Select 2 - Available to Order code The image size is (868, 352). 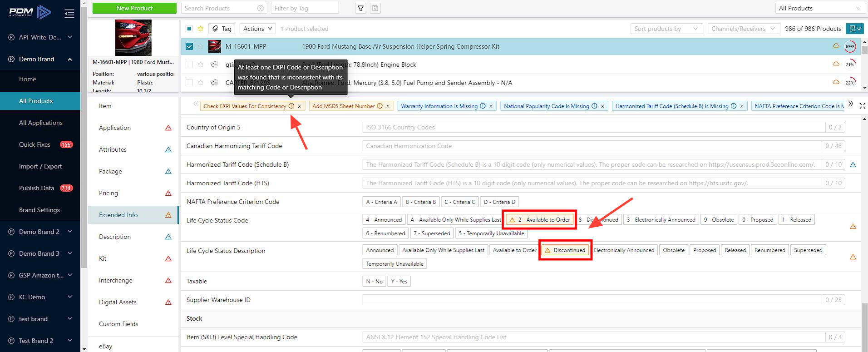(539, 220)
